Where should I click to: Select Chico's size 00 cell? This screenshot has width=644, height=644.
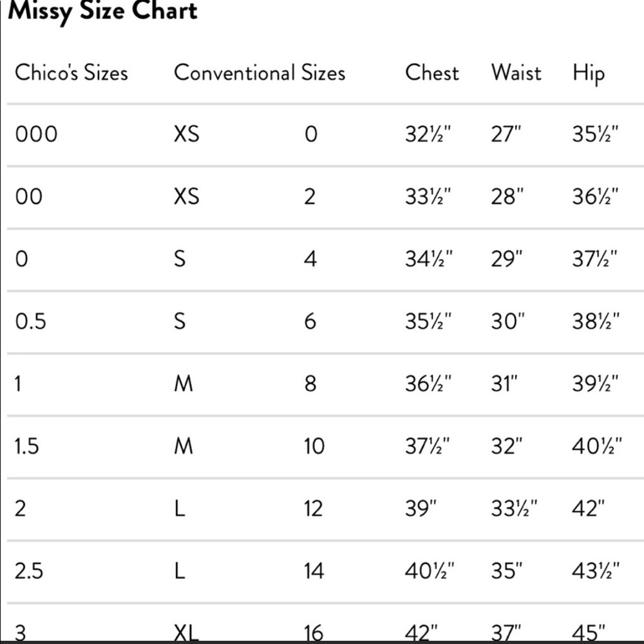28,196
